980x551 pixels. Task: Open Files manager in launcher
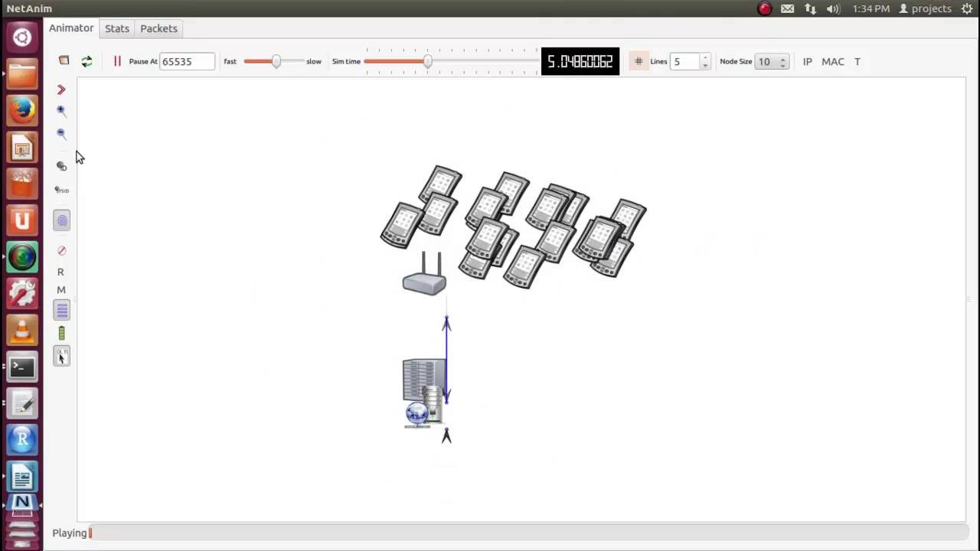pyautogui.click(x=22, y=73)
